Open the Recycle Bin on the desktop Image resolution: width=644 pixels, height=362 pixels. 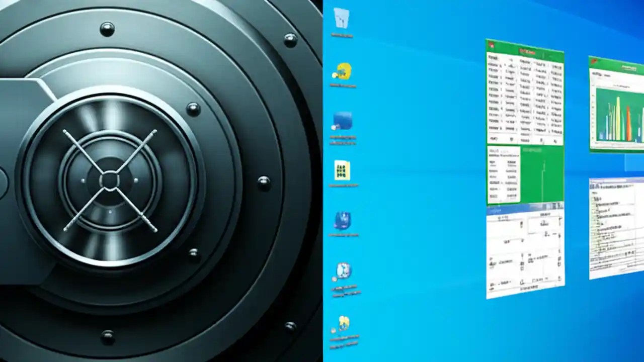click(x=342, y=20)
